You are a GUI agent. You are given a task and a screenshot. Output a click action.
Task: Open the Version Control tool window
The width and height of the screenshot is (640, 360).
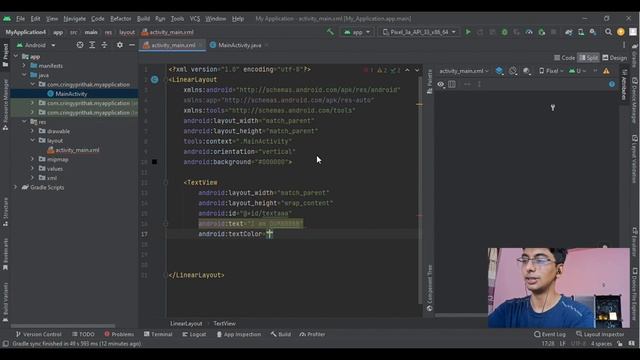click(x=38, y=334)
